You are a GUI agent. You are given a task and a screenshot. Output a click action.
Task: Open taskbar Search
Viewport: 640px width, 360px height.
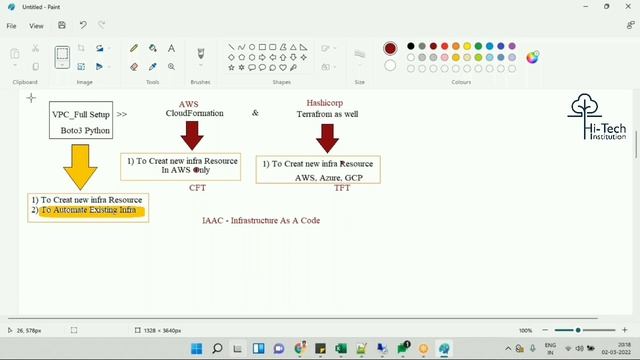click(218, 349)
